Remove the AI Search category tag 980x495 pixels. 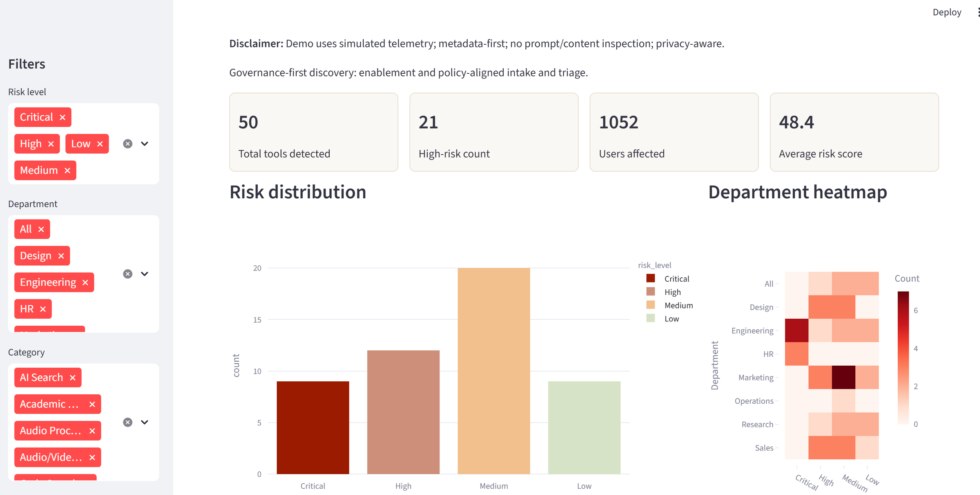73,378
